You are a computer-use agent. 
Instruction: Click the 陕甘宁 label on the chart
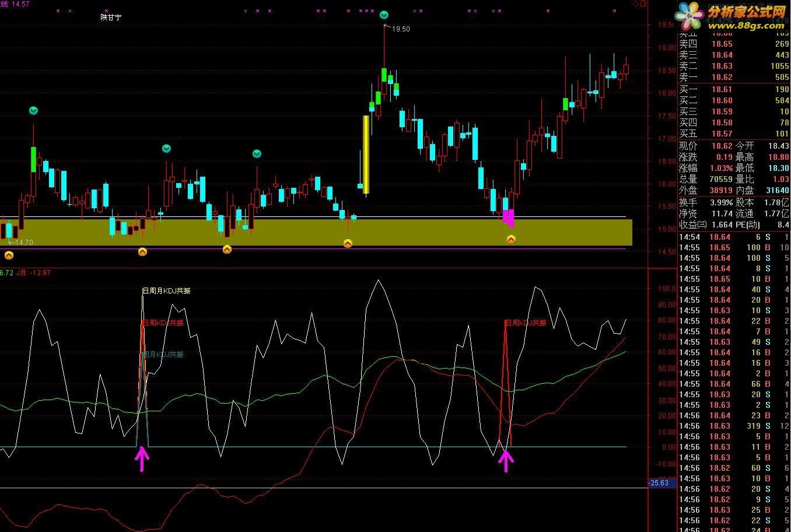click(x=111, y=17)
